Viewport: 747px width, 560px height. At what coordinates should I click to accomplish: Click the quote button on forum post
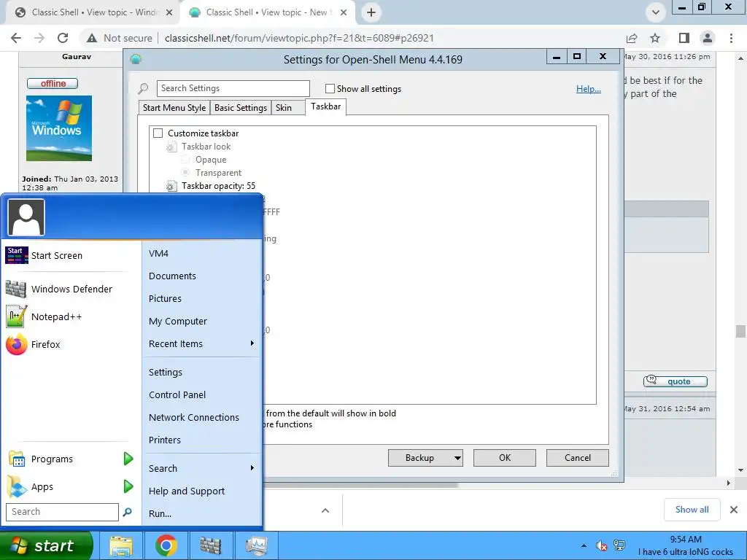675,381
